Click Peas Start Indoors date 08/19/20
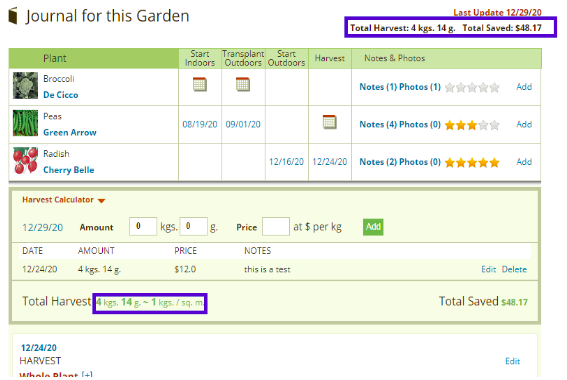Image resolution: width=567 pixels, height=380 pixels. coord(200,124)
